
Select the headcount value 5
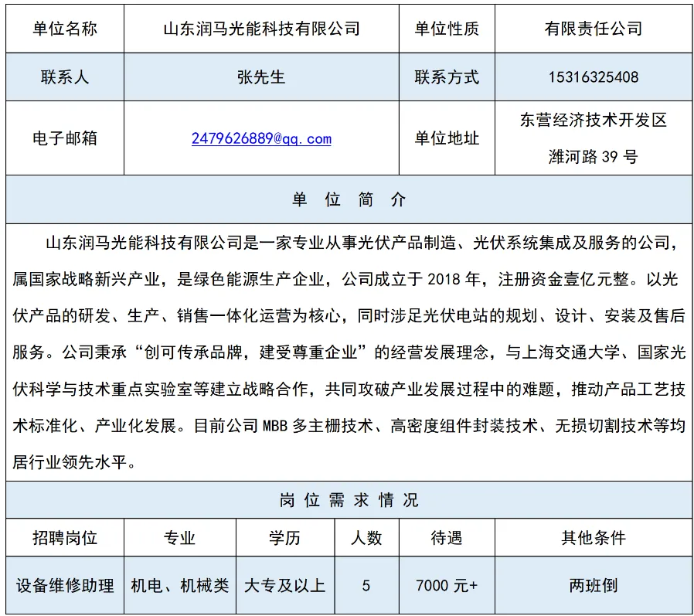coord(366,585)
